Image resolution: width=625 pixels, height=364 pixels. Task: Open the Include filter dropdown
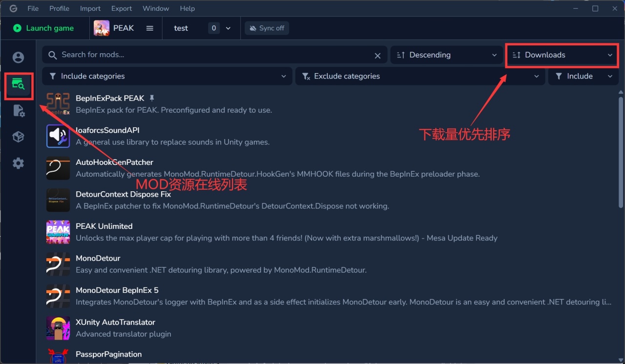583,76
